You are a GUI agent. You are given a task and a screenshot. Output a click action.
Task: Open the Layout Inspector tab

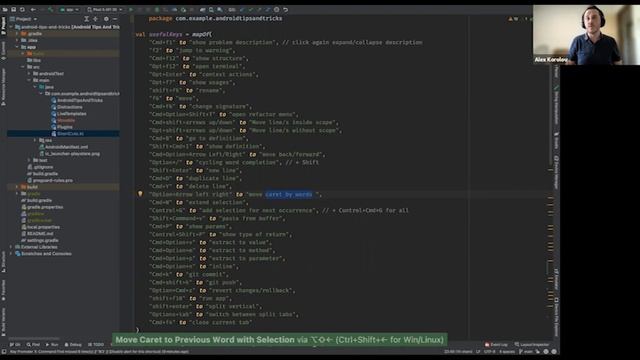531,345
